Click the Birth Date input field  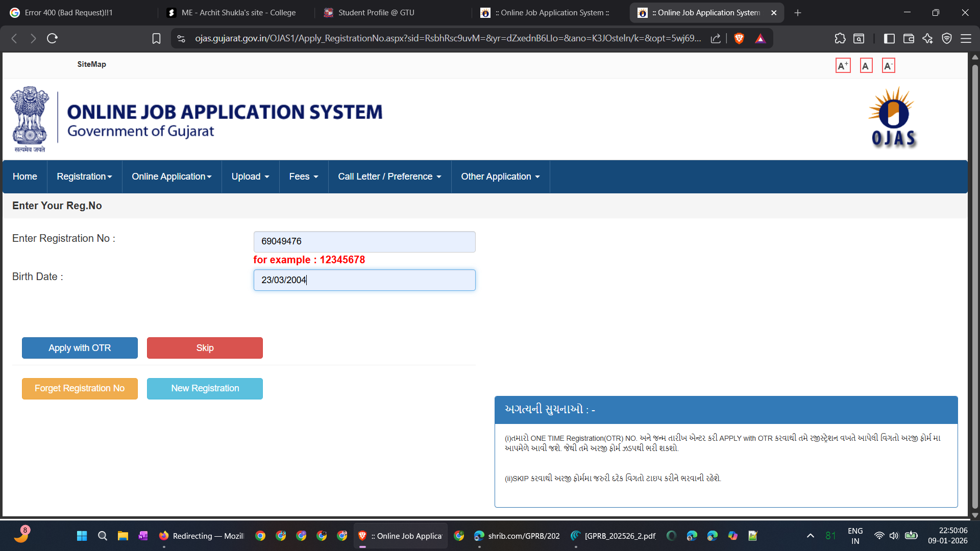364,280
